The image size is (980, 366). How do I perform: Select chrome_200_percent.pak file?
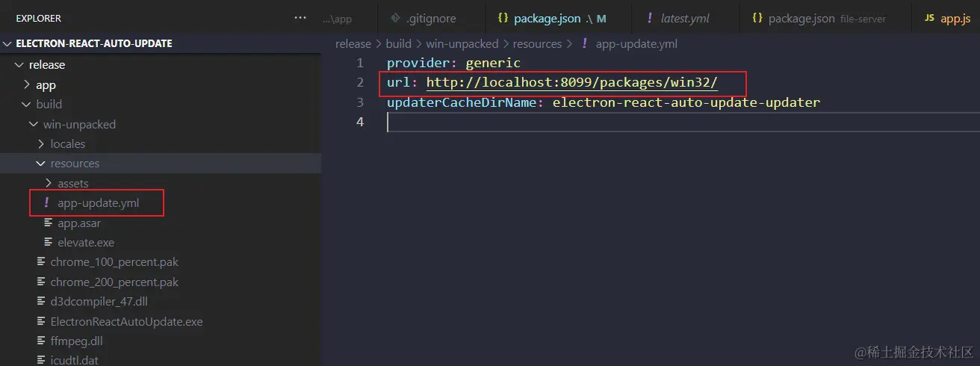[x=114, y=282]
